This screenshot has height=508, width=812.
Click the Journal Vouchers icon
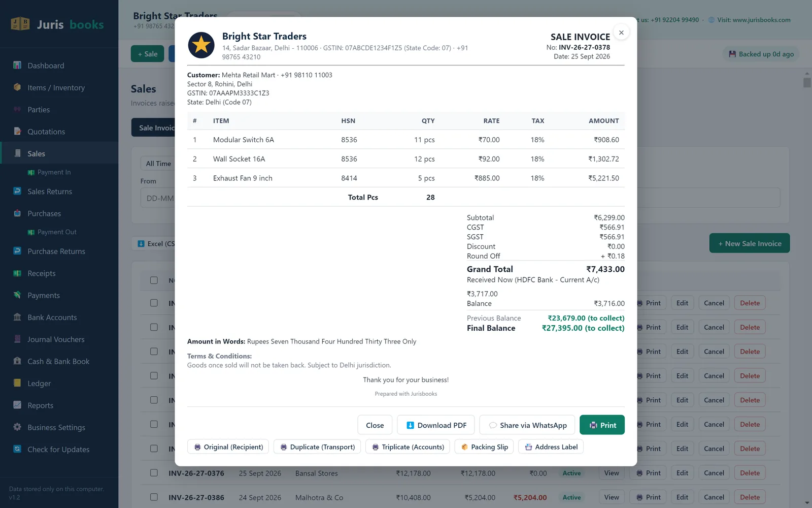pos(17,339)
